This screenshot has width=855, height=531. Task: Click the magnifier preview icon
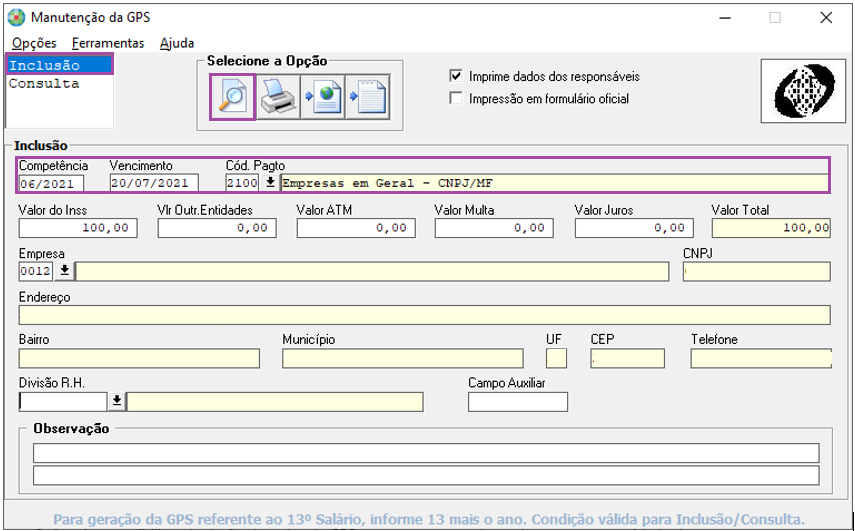click(233, 97)
